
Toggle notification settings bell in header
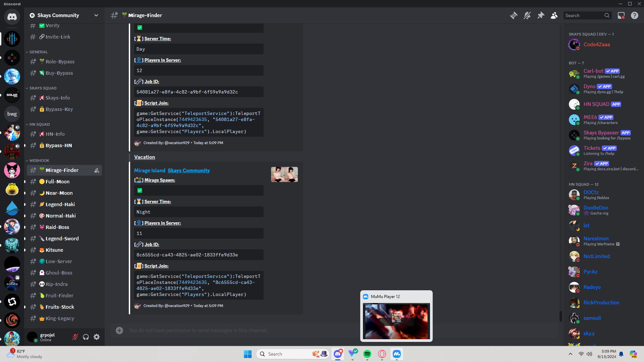coord(527,15)
